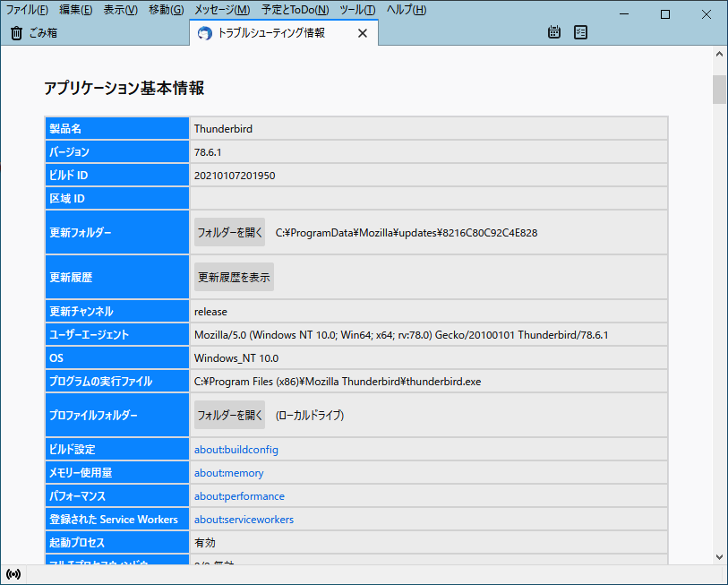Click the online status icon in status bar
This screenshot has height=585, width=728.
coord(13,574)
